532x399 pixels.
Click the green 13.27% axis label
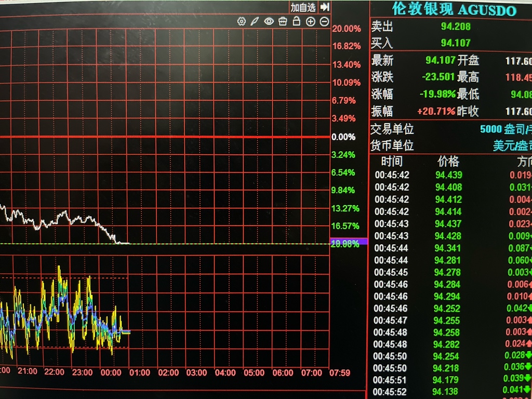pyautogui.click(x=345, y=208)
